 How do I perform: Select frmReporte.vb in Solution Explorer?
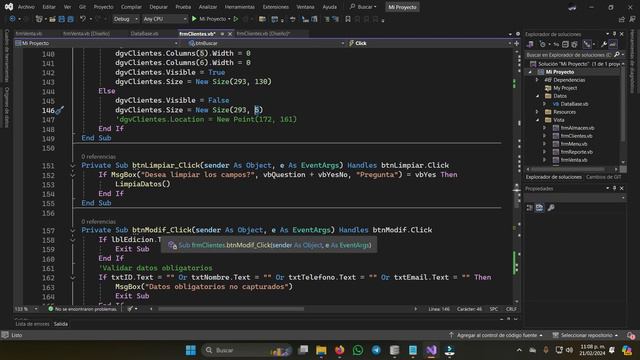(576, 152)
